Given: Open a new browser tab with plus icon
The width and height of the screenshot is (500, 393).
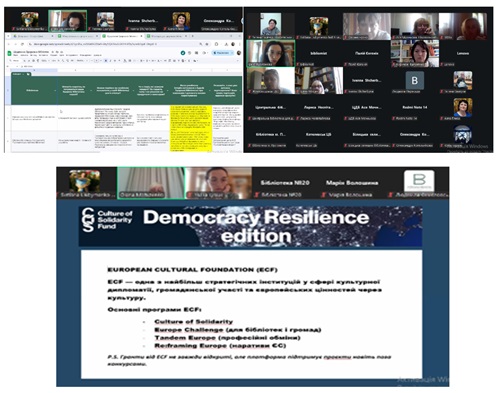Looking at the screenshot, I should 192,36.
